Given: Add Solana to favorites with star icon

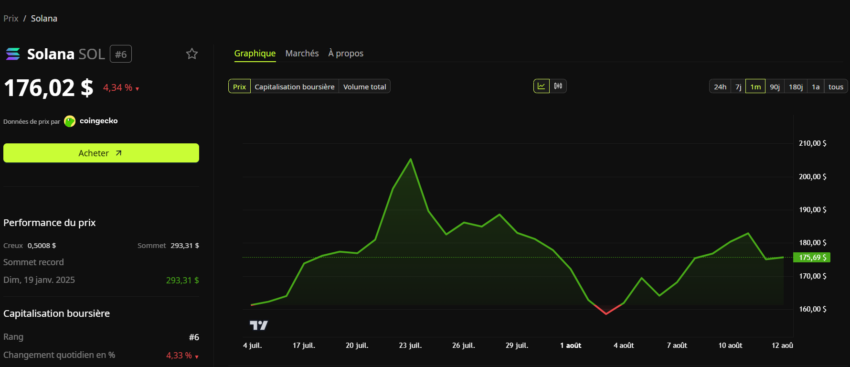Looking at the screenshot, I should [192, 54].
